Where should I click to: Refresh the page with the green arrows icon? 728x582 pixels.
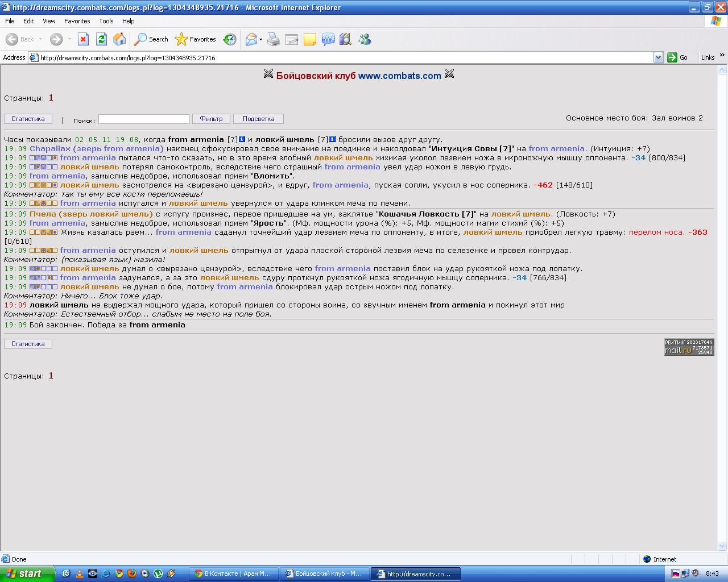pos(101,39)
